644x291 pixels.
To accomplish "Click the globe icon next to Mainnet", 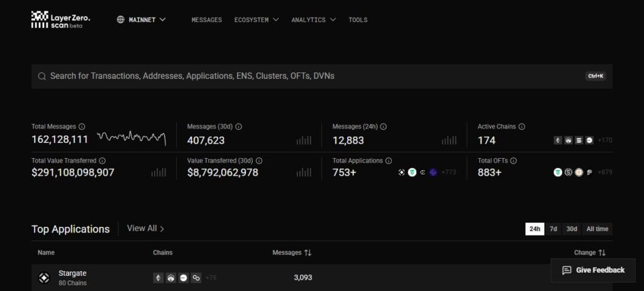I will click(x=120, y=20).
